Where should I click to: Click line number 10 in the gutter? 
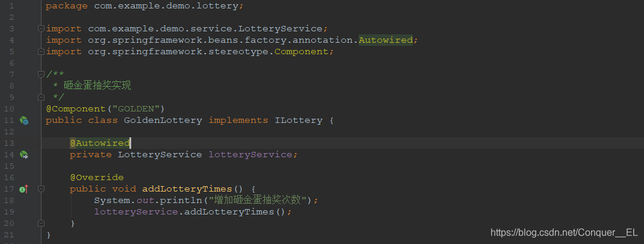click(9, 108)
